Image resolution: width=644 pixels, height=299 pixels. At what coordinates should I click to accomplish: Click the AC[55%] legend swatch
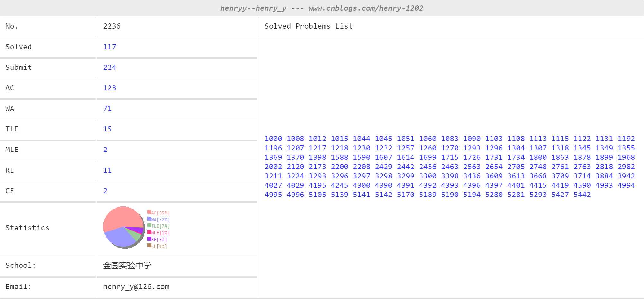tap(149, 212)
